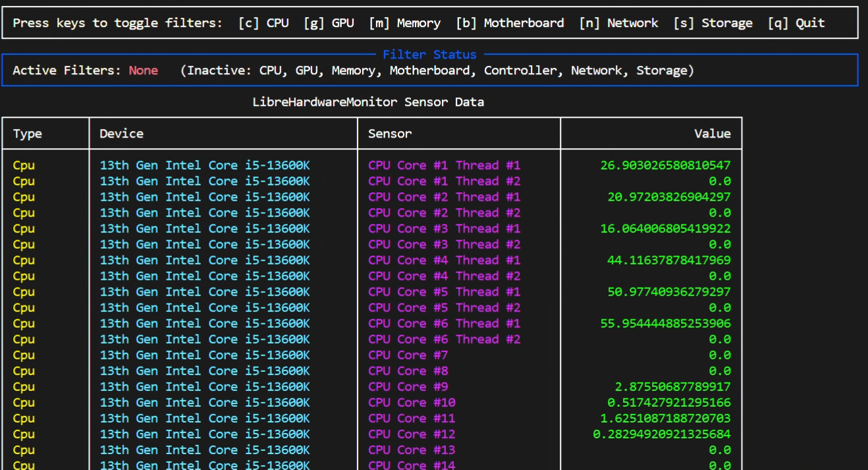Select sensor CPU Core #10
Image resolution: width=868 pixels, height=470 pixels.
coord(412,402)
